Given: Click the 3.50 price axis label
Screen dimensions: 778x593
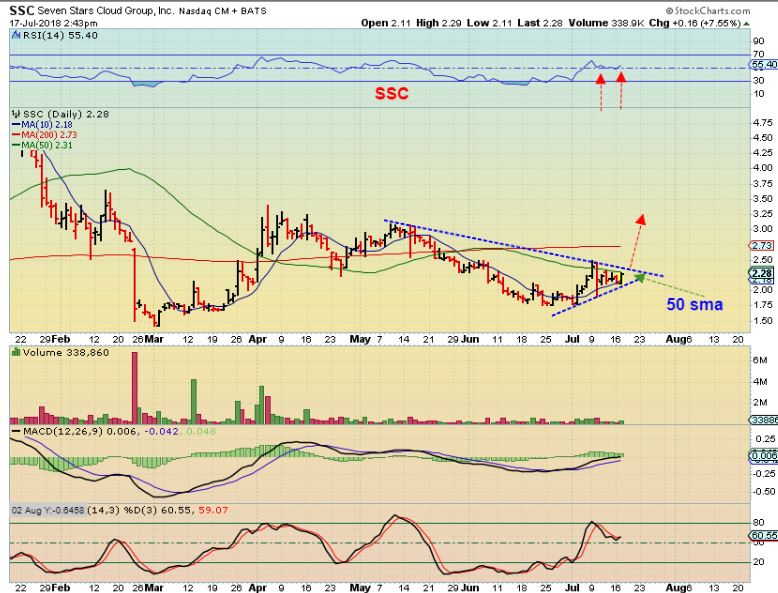Looking at the screenshot, I should (763, 198).
